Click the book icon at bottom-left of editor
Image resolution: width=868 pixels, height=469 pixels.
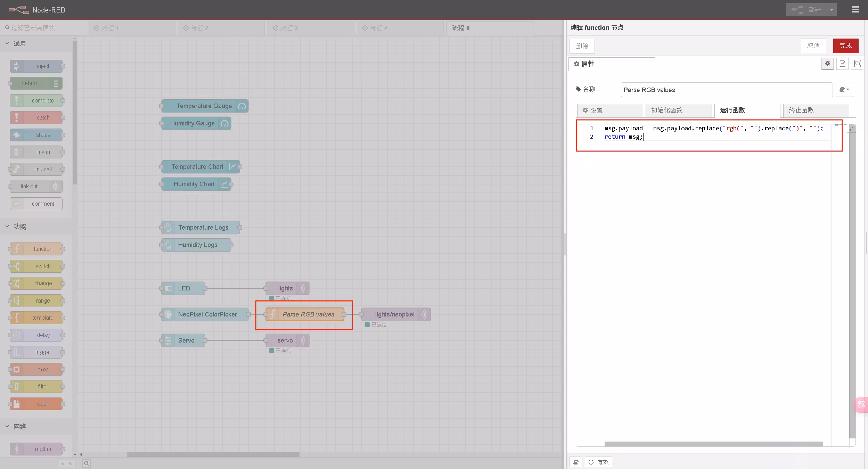click(576, 462)
